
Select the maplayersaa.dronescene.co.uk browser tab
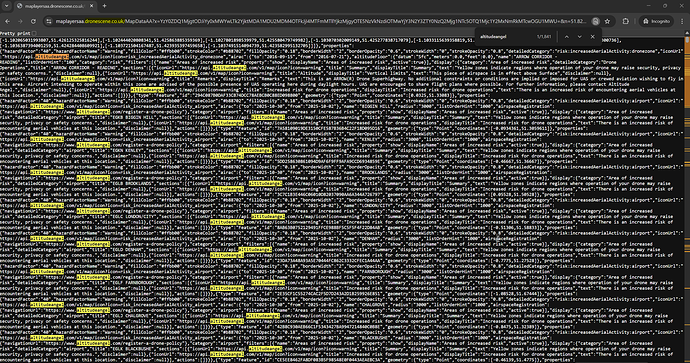click(x=55, y=6)
